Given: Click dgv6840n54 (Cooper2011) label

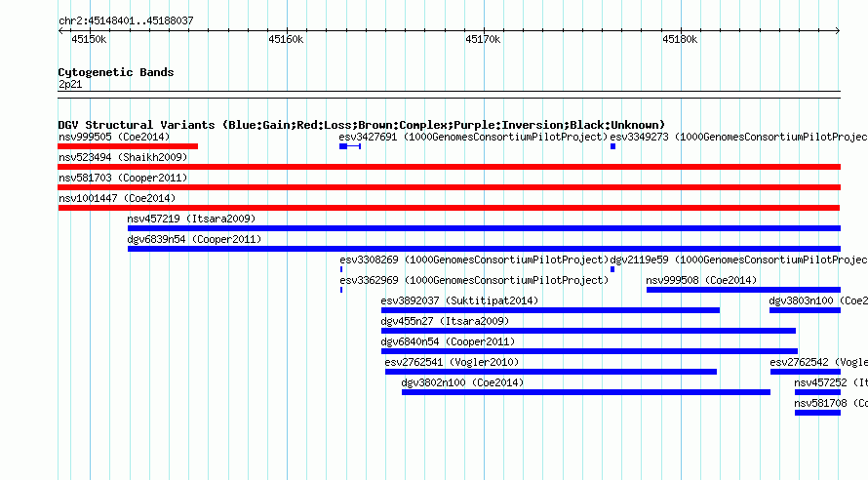Looking at the screenshot, I should pos(448,341).
